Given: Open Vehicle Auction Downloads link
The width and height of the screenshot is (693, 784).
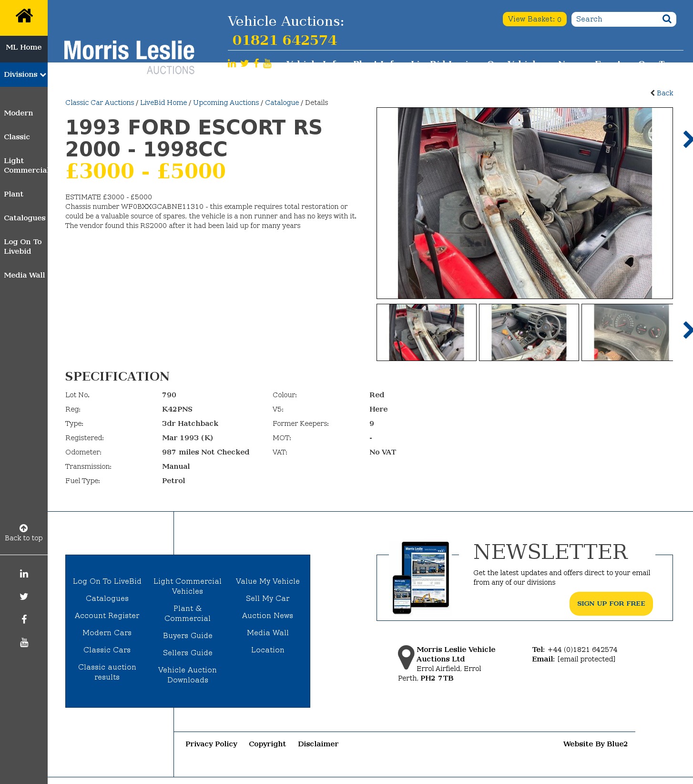Looking at the screenshot, I should (x=188, y=675).
